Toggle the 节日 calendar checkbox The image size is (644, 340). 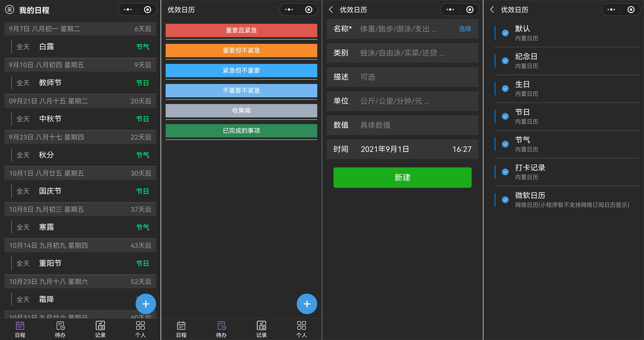coord(505,116)
